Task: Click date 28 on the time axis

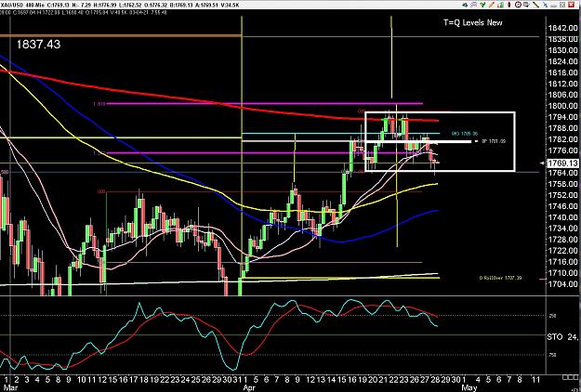Action: [436, 380]
